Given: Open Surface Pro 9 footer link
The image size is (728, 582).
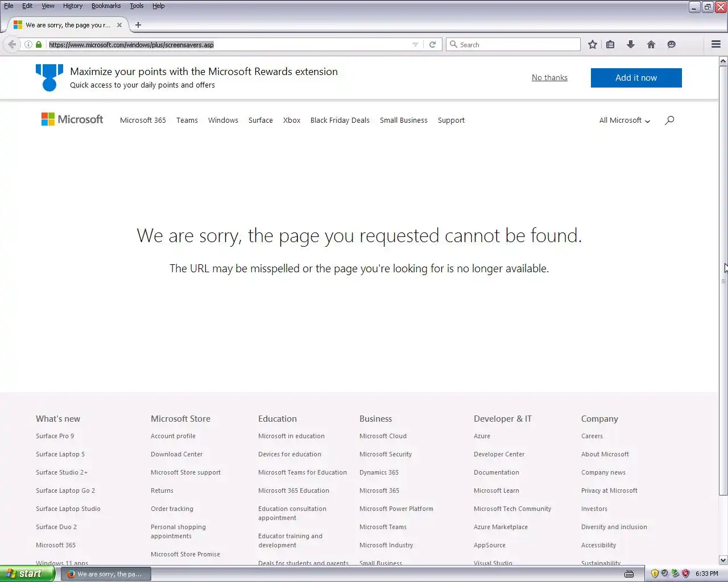Looking at the screenshot, I should (x=55, y=436).
